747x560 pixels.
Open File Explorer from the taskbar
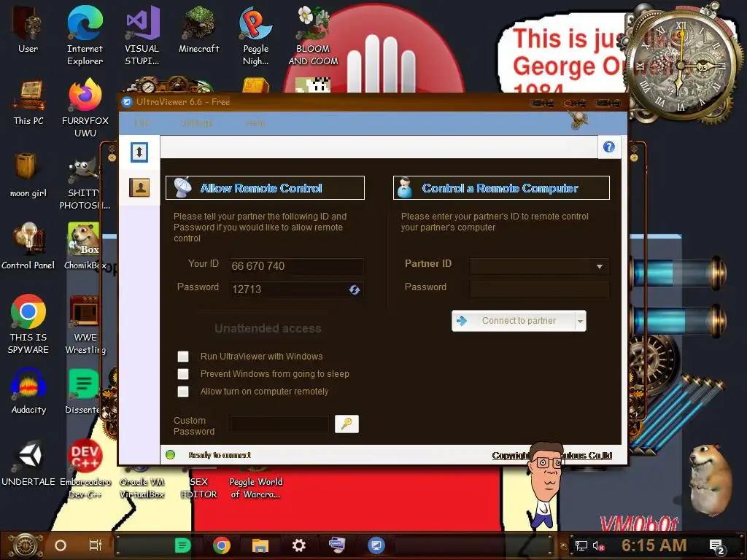point(260,545)
